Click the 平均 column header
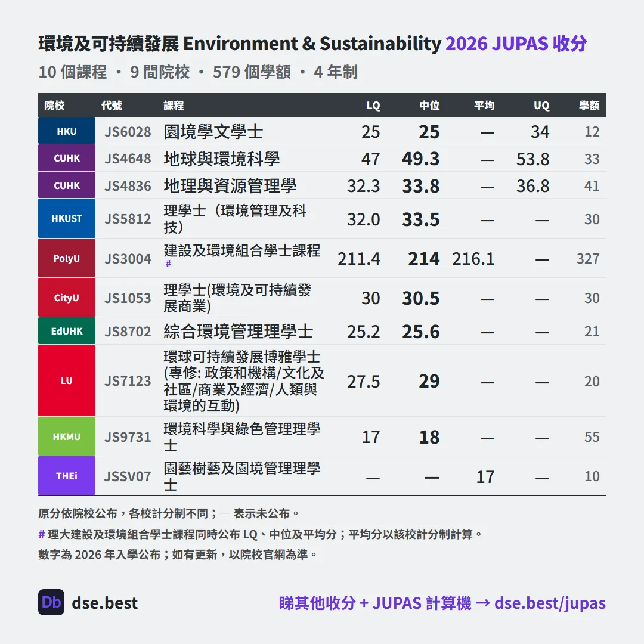This screenshot has height=644, width=644. [x=484, y=106]
